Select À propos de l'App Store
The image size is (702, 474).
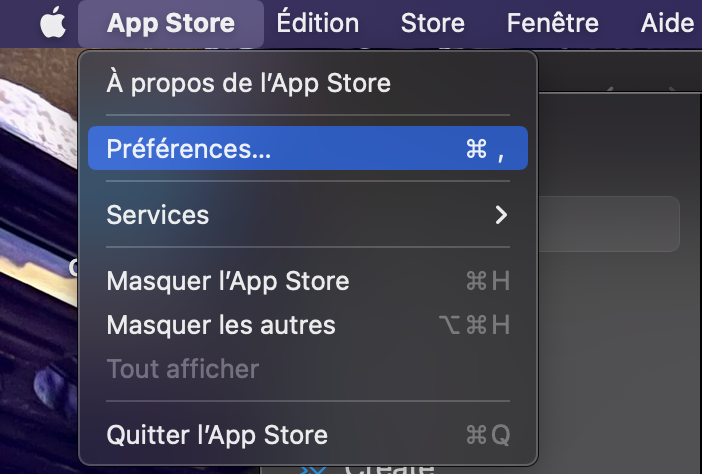(248, 83)
